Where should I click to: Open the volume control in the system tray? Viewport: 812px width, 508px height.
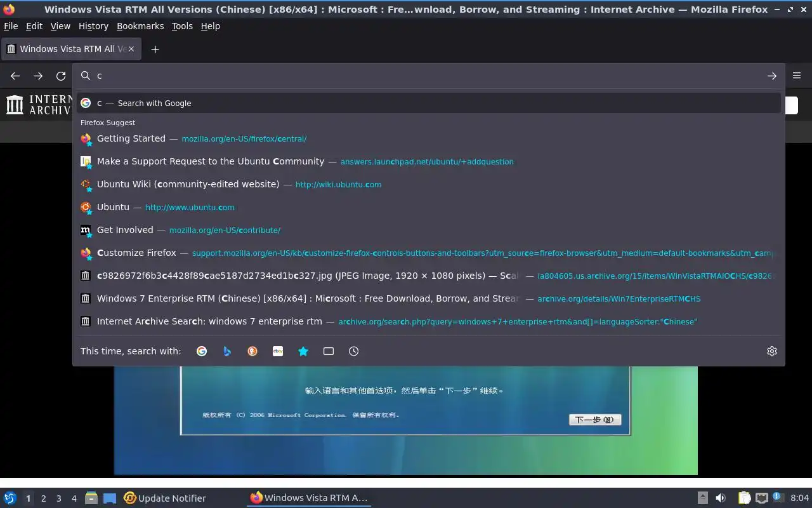721,498
